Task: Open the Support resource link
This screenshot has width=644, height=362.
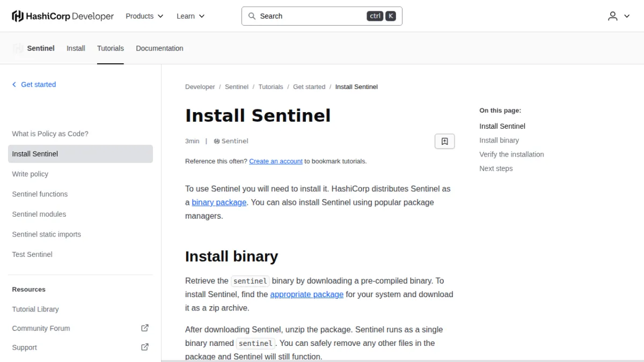Action: click(x=24, y=348)
